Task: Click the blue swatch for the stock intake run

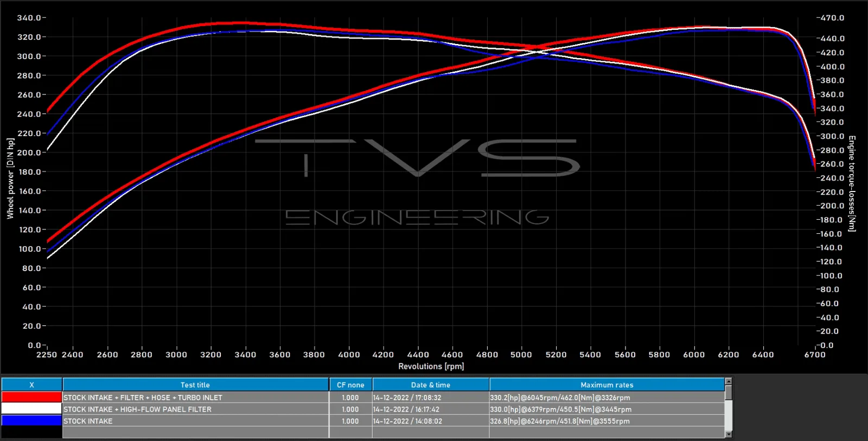Action: pos(31,421)
